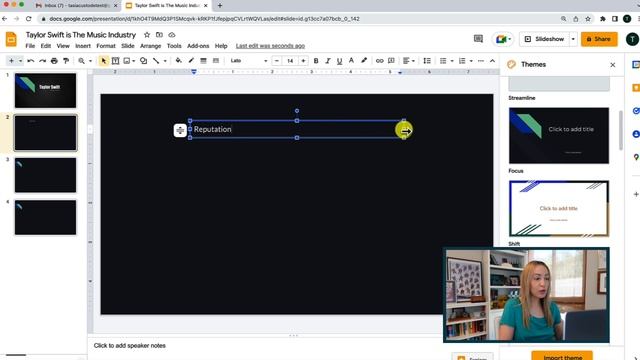Select slide 1 Taylor Swift thumbnail
This screenshot has height=360, width=640.
pyautogui.click(x=45, y=90)
